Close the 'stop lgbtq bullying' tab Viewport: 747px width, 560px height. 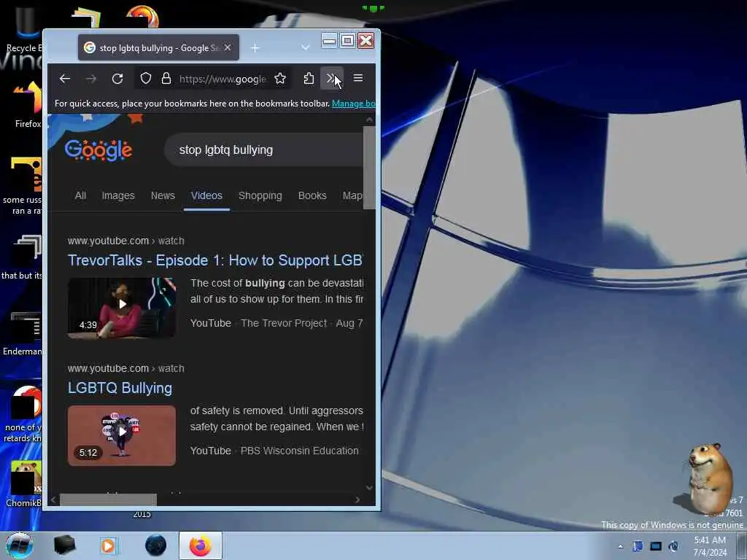point(228,47)
